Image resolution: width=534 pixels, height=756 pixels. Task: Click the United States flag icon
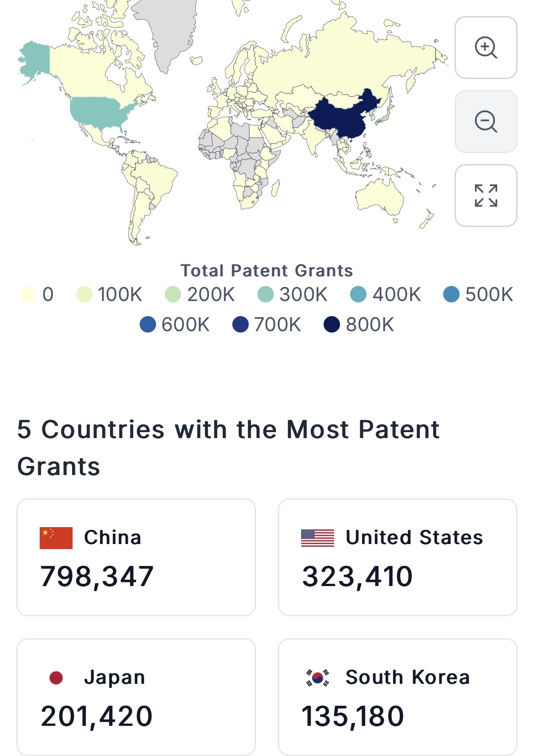[x=317, y=538]
